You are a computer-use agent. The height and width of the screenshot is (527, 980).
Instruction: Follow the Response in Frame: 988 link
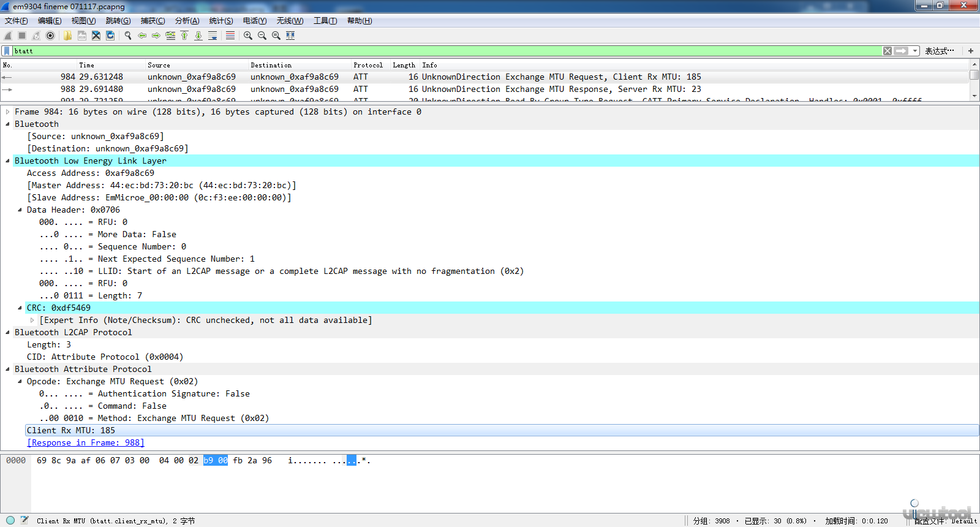86,442
